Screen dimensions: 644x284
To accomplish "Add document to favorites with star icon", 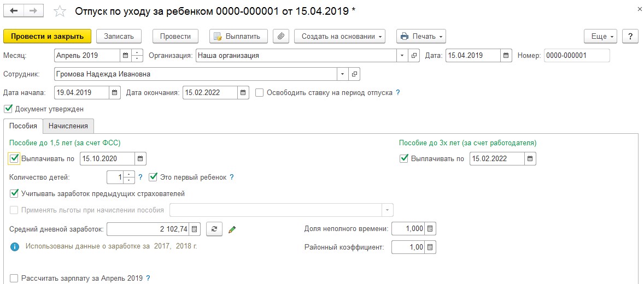I will (61, 11).
